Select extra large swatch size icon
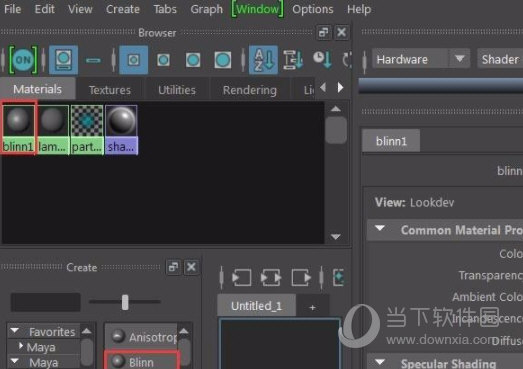 pos(222,60)
